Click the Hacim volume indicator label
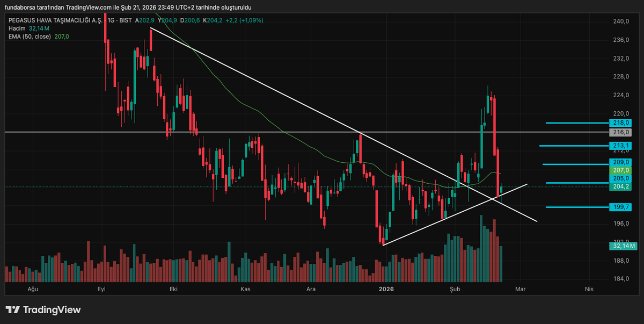644x324 pixels. click(x=17, y=28)
